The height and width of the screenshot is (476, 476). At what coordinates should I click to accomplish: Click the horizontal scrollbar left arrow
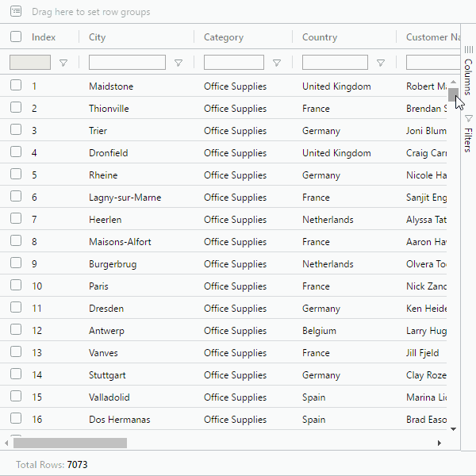point(7,443)
